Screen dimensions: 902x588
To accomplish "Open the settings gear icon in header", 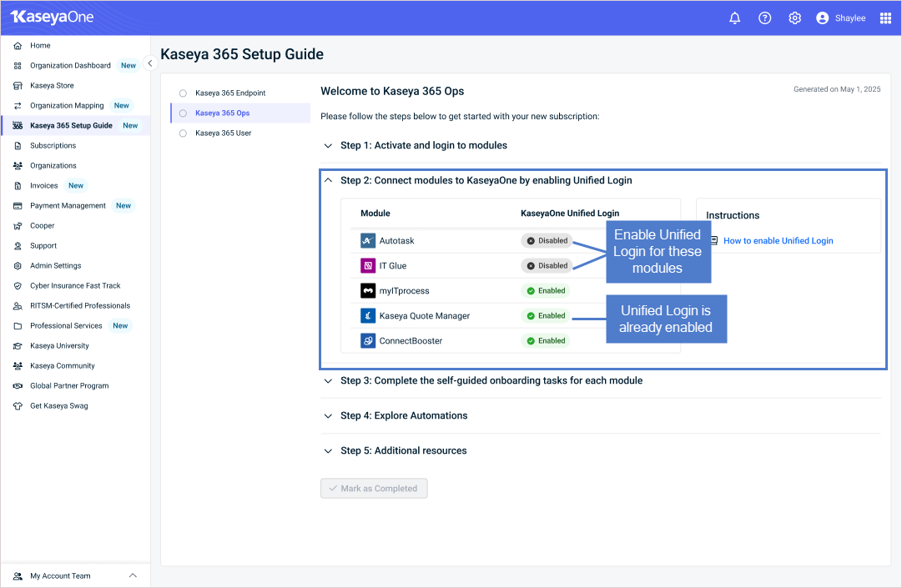I will [x=794, y=18].
